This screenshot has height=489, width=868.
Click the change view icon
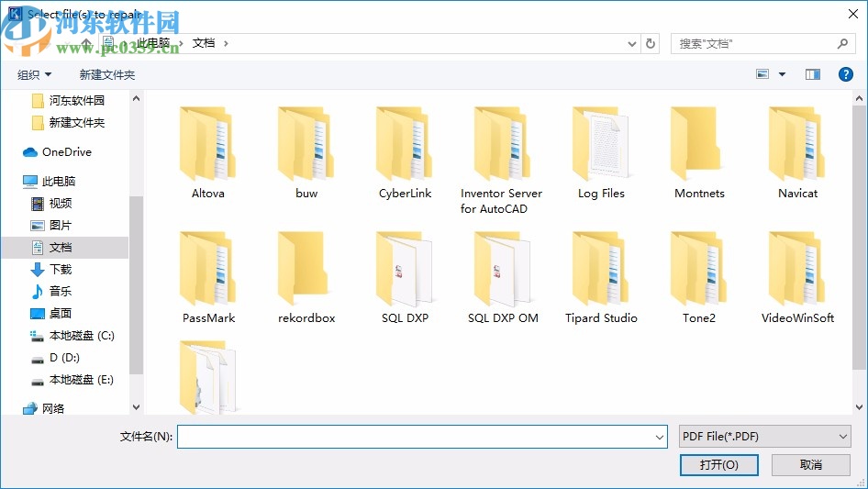(x=762, y=74)
